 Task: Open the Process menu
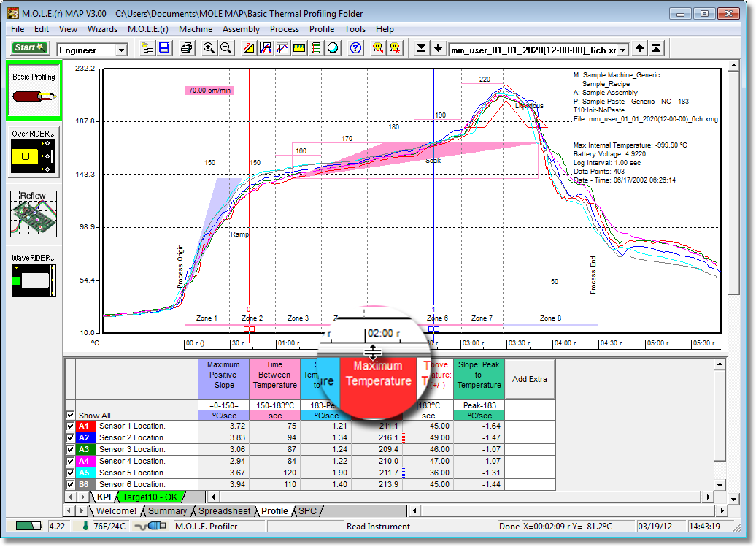(x=285, y=29)
